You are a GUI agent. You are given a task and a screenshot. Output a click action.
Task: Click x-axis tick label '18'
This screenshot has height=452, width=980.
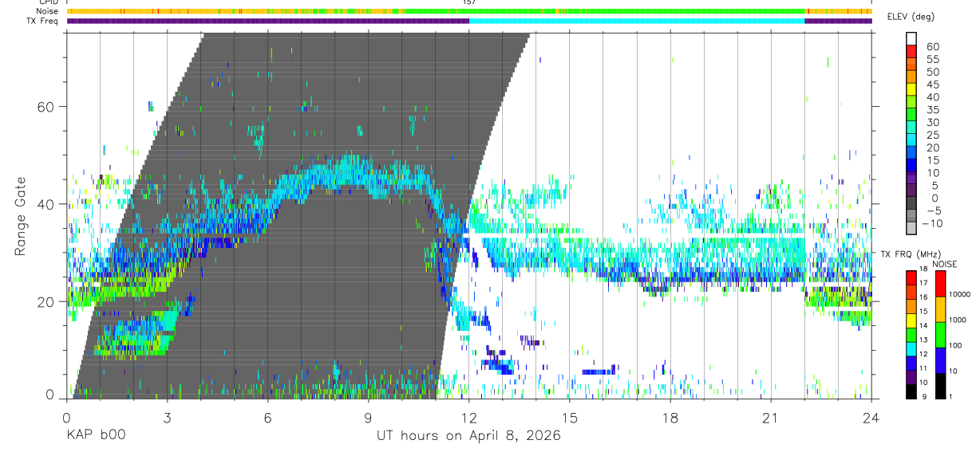pyautogui.click(x=670, y=417)
